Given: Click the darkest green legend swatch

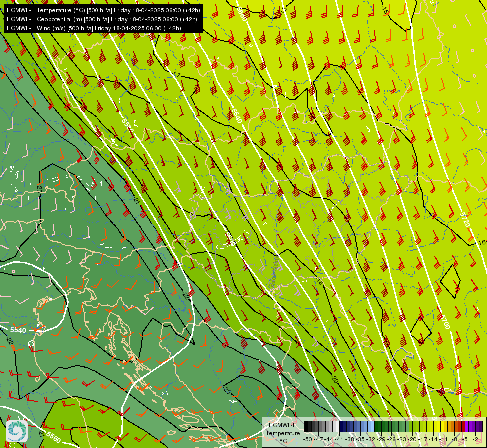Looking at the screenshot, I should click(376, 426).
